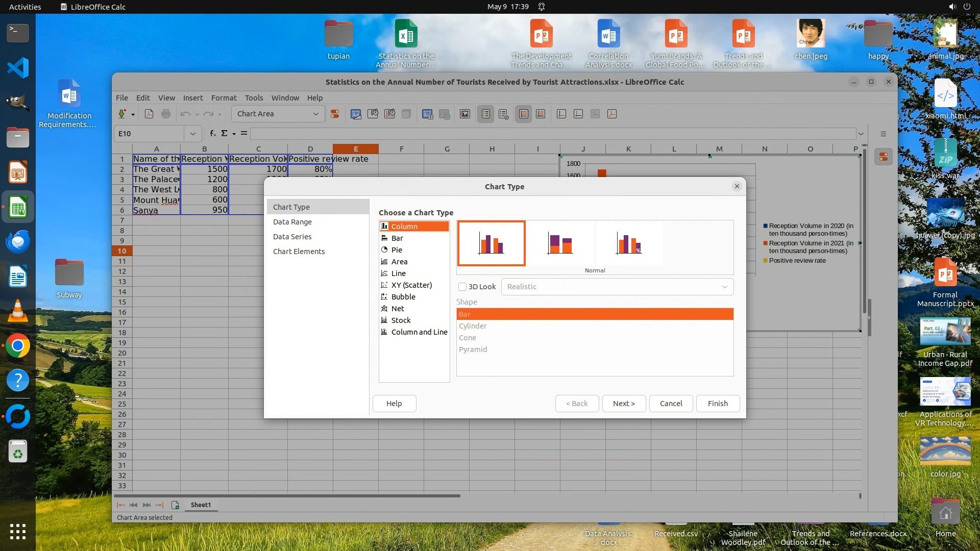The width and height of the screenshot is (980, 551).
Task: Open the Chart Area element dropdown
Action: point(315,114)
